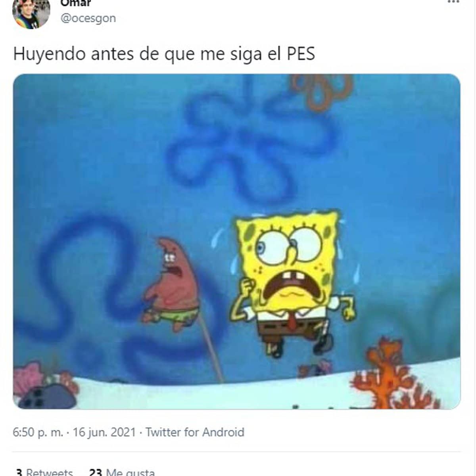Viewport: 476px width, 476px height.
Task: Select the display name Omar
Action: click(x=76, y=3)
